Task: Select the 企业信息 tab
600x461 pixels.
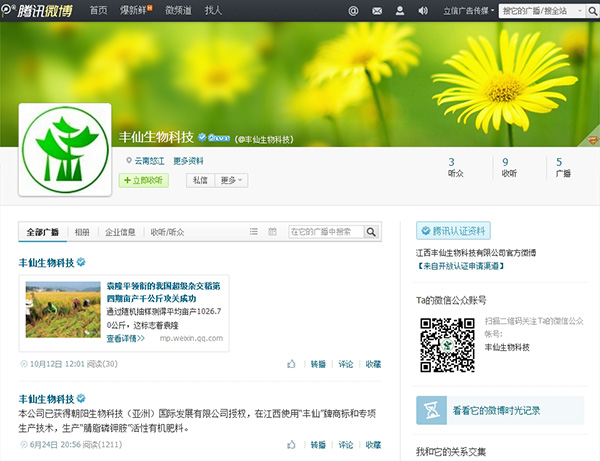Action: click(x=120, y=232)
